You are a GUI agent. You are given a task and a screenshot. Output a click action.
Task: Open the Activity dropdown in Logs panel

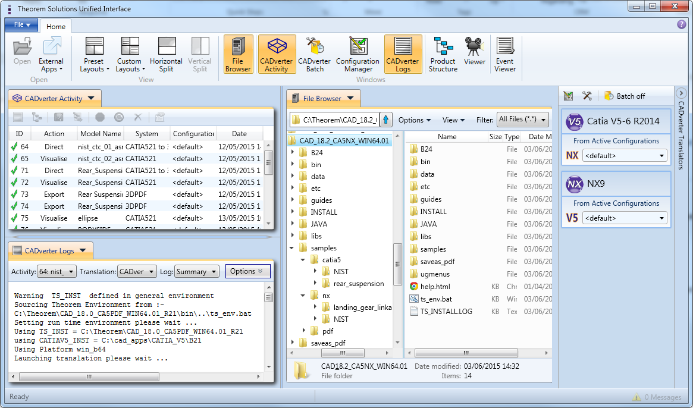point(57,271)
